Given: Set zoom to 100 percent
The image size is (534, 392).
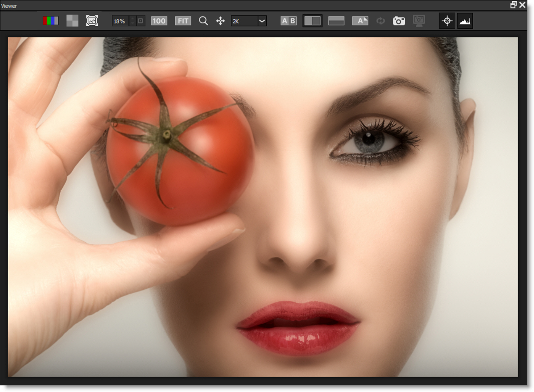Looking at the screenshot, I should 159,21.
